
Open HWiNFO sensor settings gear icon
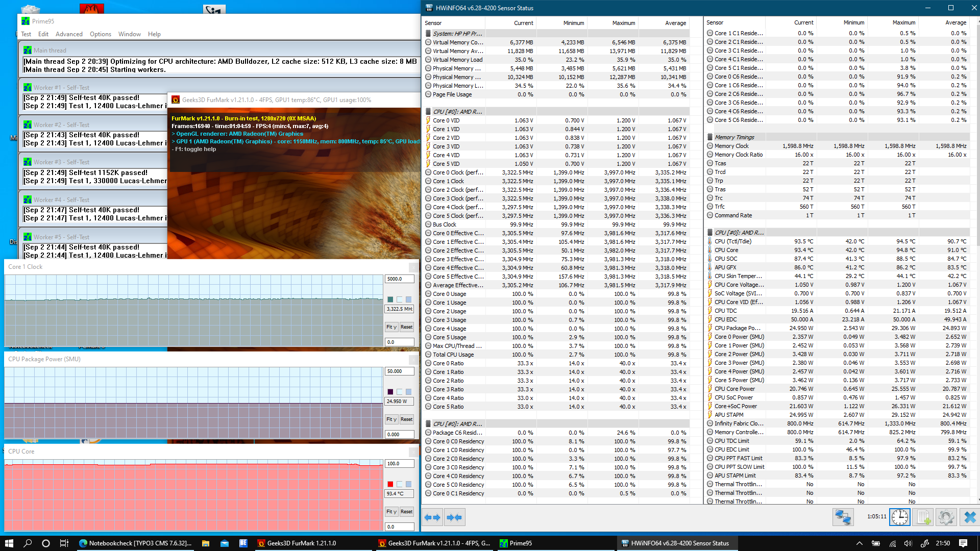(x=946, y=517)
